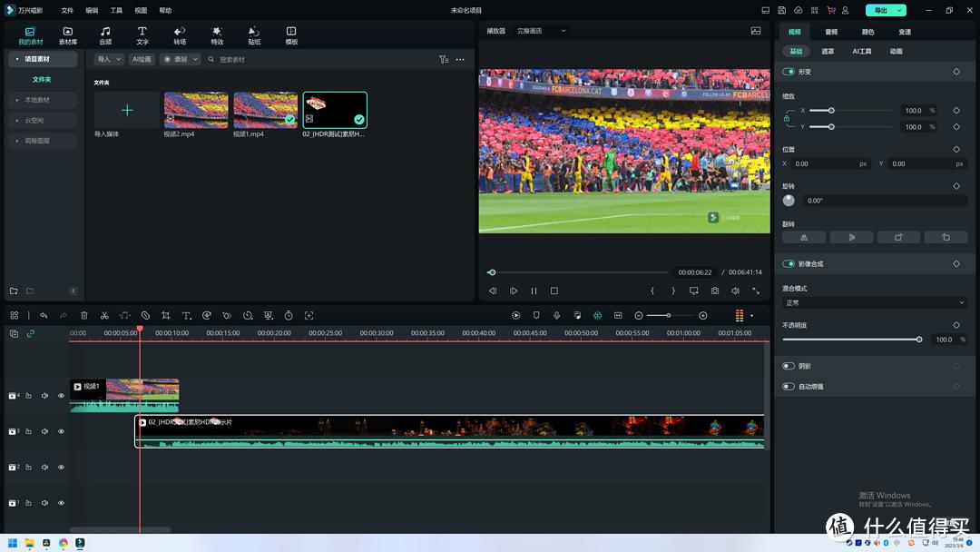Image resolution: width=980 pixels, height=552 pixels.
Task: Open the 转场 transitions panel
Action: point(180,35)
